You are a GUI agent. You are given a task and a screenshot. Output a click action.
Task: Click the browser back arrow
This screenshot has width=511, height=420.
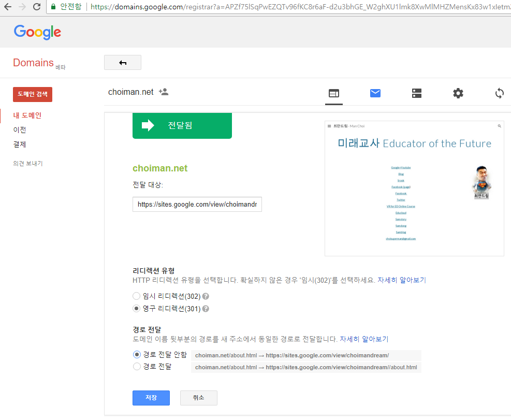7,7
